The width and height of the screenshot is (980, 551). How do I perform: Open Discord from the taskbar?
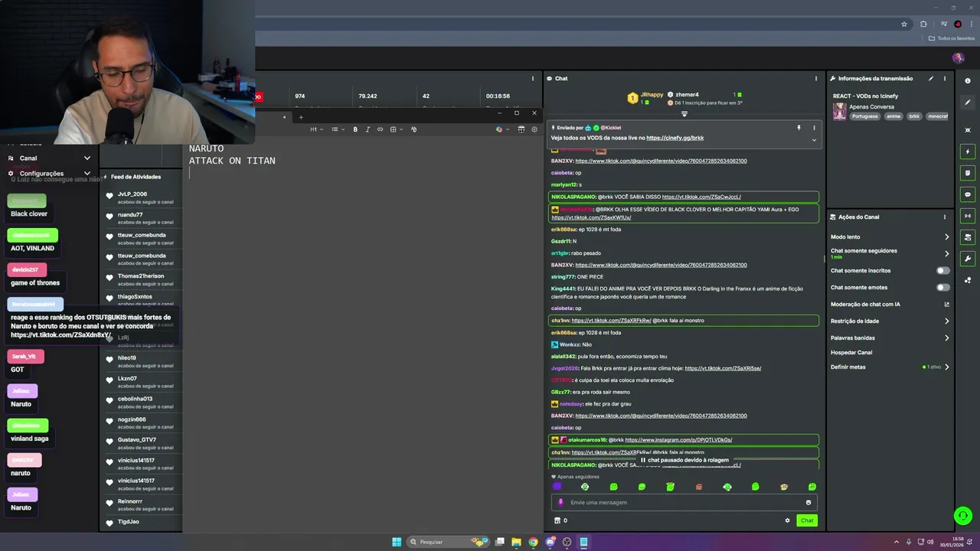point(550,542)
